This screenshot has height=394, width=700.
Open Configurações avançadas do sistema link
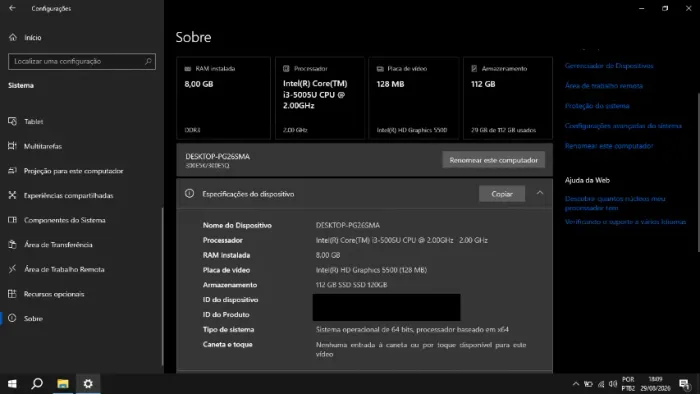click(623, 126)
